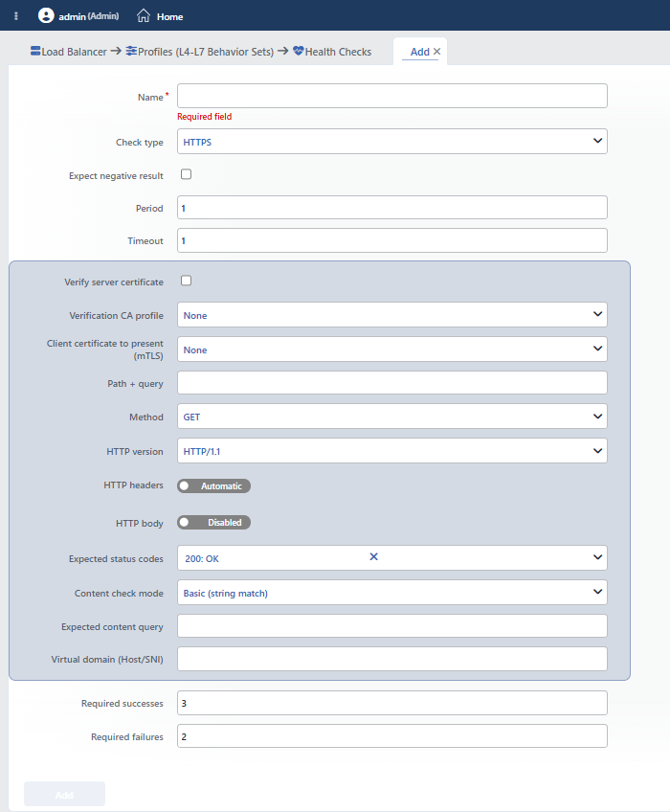Image resolution: width=670 pixels, height=812 pixels.
Task: Remove the 200: OK status code
Action: click(374, 556)
